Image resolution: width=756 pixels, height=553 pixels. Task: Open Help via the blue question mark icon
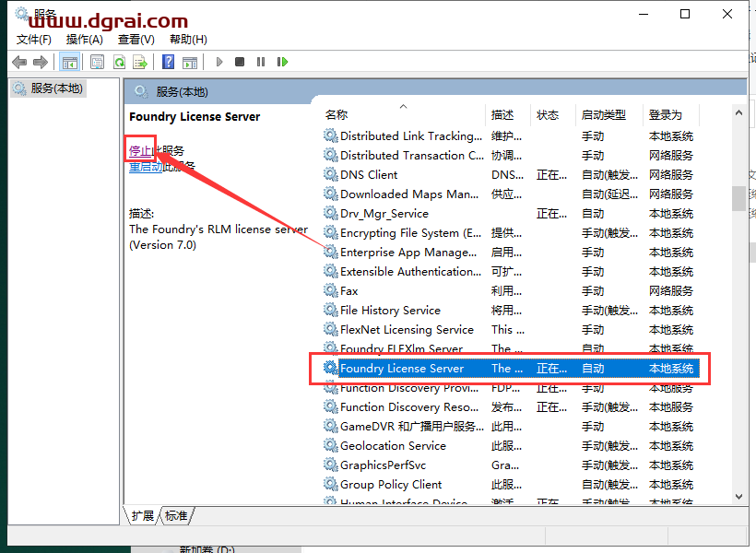coord(168,62)
